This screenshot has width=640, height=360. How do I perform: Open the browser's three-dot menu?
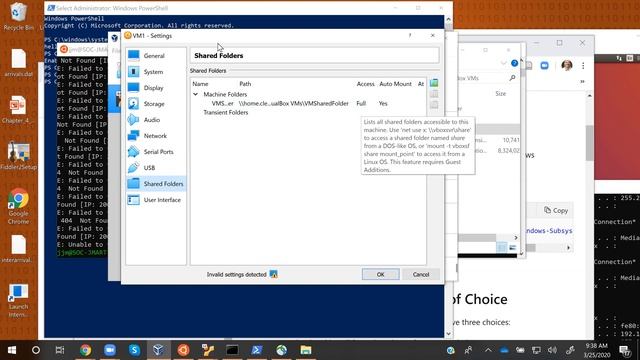pyautogui.click(x=583, y=65)
